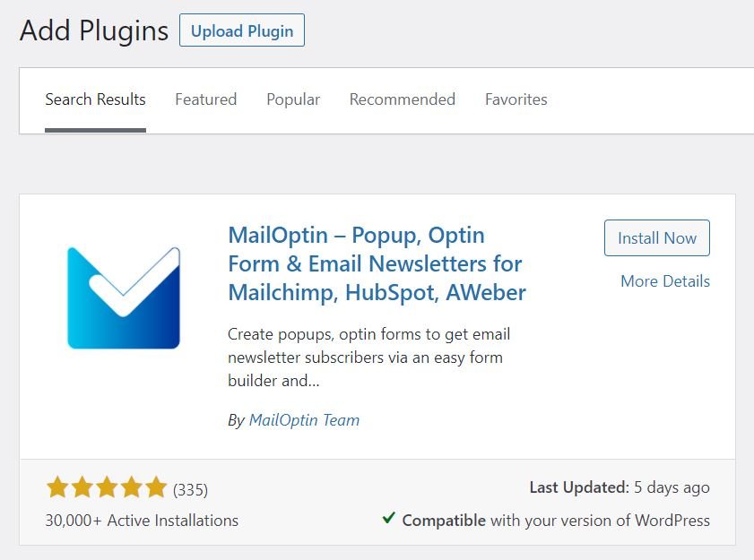Go to the Favorites tab
The height and width of the screenshot is (560, 754).
coord(516,99)
